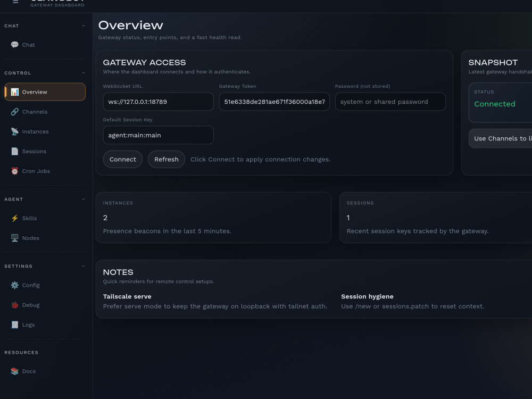Open Config settings page
The width and height of the screenshot is (532, 399).
coord(45,285)
